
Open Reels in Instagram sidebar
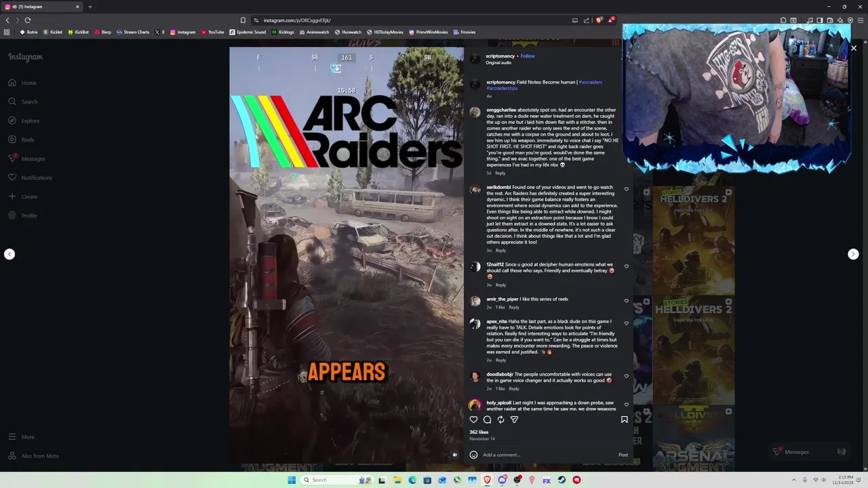[x=21, y=140]
